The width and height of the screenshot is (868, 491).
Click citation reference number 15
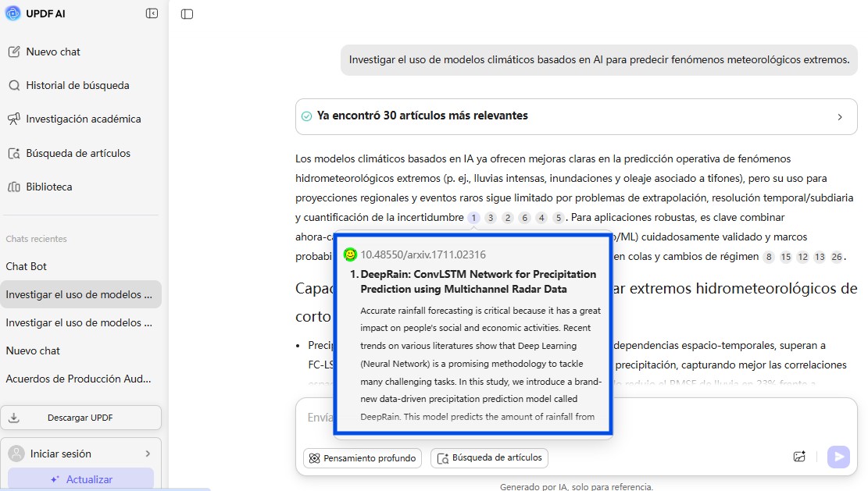tap(785, 257)
